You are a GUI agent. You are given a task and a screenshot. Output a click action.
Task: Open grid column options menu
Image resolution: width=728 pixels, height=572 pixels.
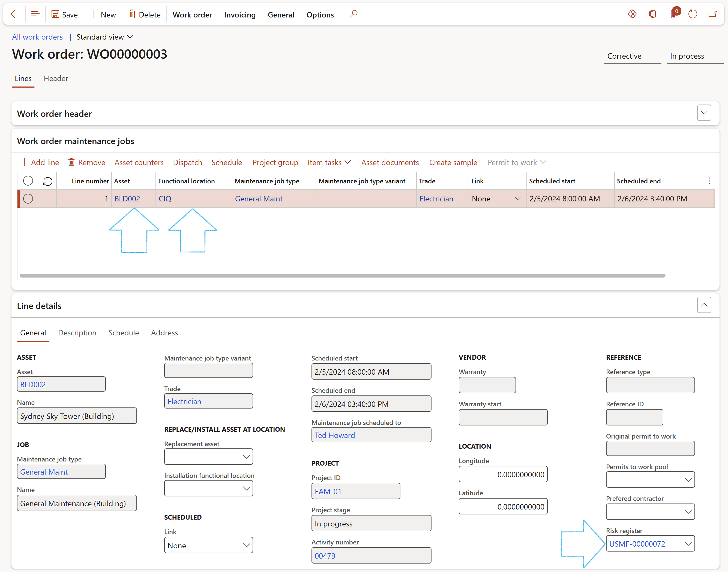pos(709,181)
